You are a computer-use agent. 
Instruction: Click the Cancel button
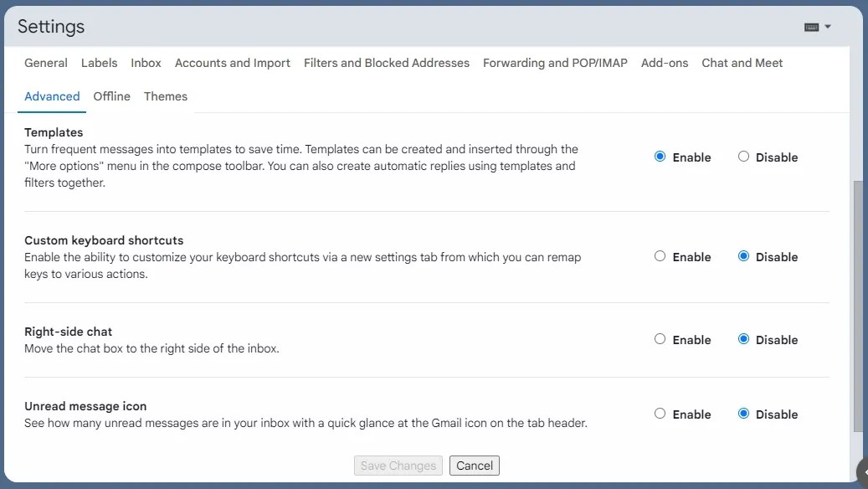click(x=475, y=466)
